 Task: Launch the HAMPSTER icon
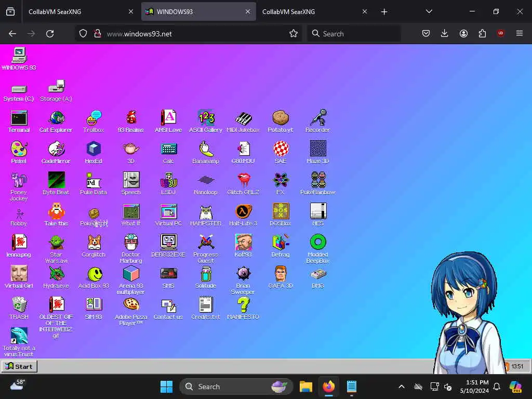(x=206, y=215)
